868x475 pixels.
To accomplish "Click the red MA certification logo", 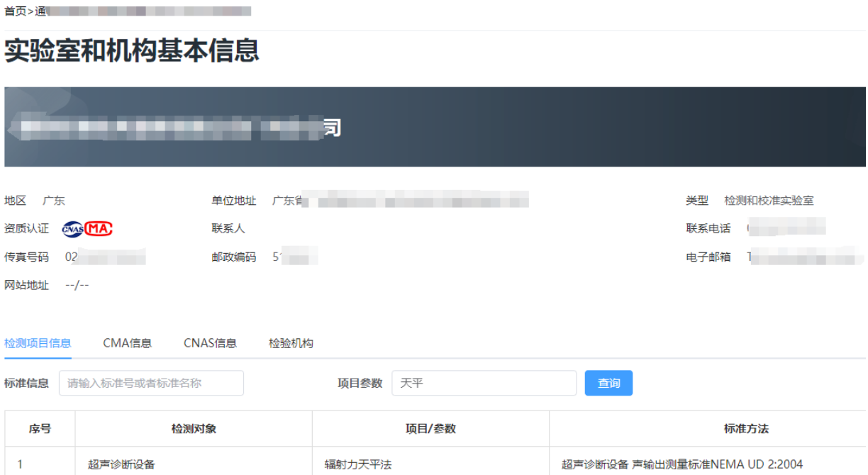I will click(99, 229).
